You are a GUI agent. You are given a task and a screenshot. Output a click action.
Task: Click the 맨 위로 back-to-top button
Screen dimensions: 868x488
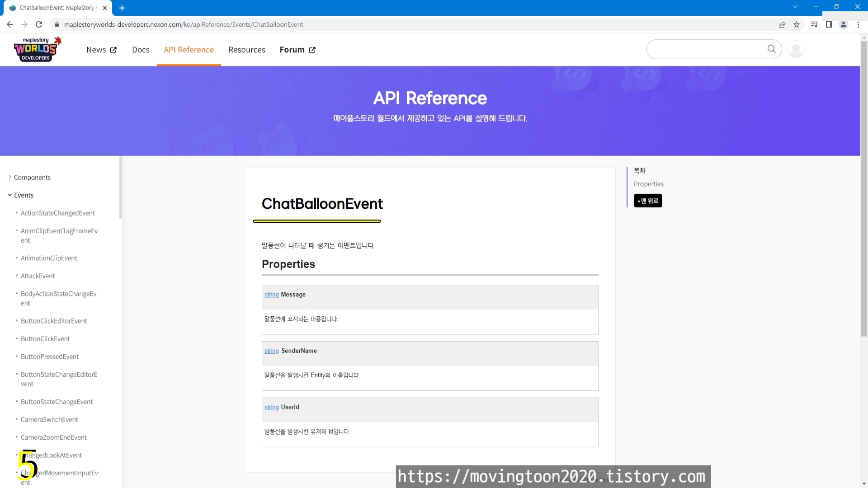647,201
